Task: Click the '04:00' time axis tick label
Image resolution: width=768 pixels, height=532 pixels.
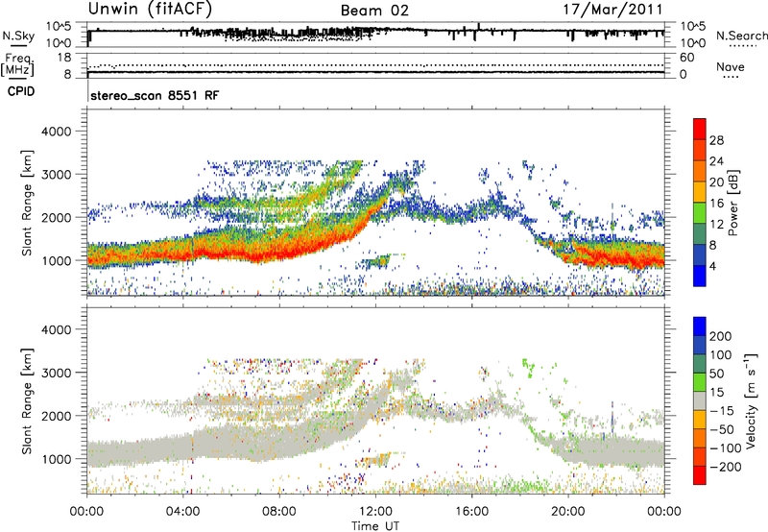Action: click(x=182, y=512)
